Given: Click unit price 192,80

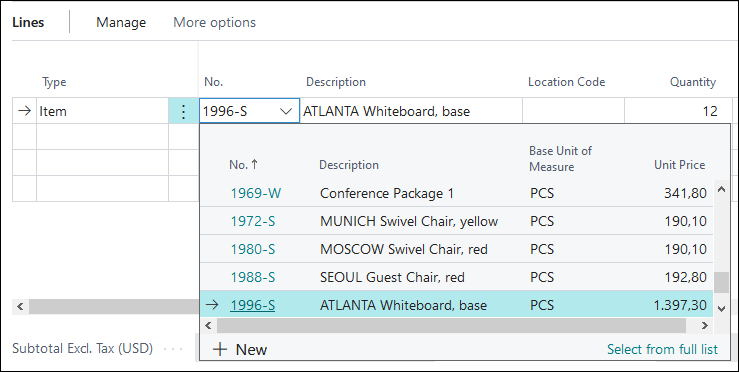Looking at the screenshot, I should coord(685,277).
